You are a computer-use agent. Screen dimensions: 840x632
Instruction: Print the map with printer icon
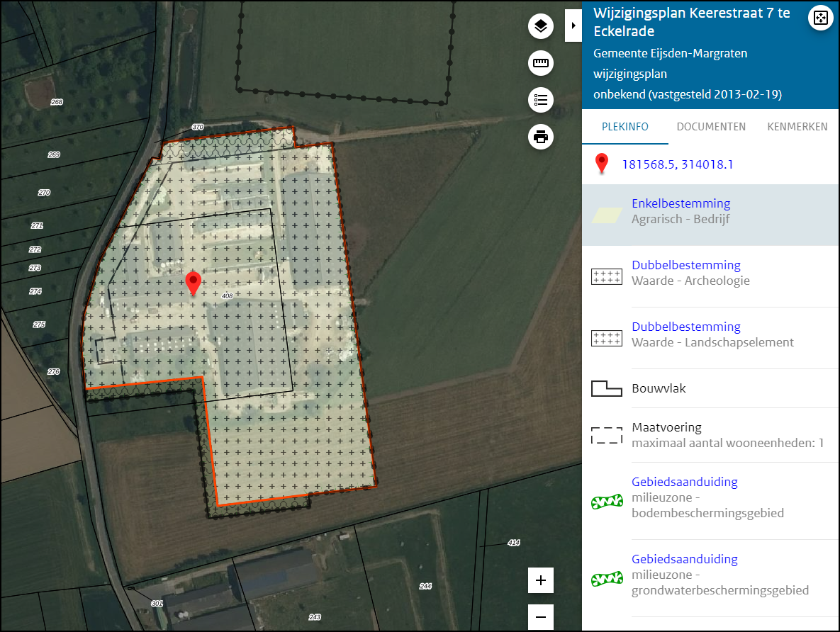541,137
